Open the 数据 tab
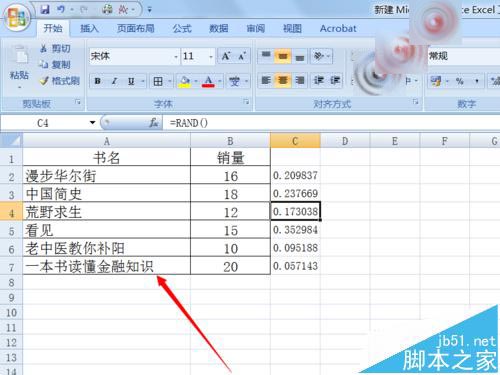 (x=219, y=28)
